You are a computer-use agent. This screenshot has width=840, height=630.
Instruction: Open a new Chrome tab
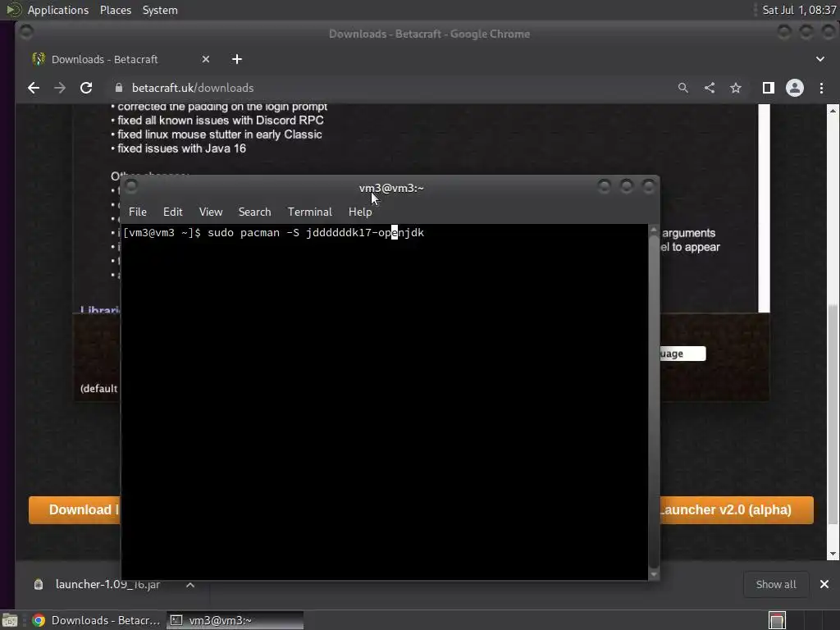(x=237, y=59)
